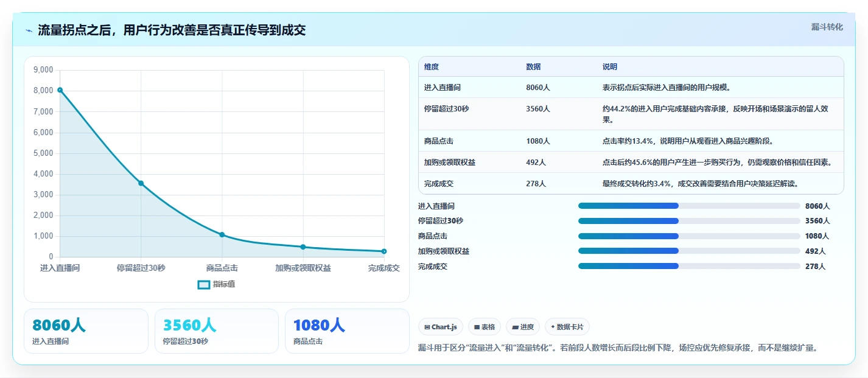The height and width of the screenshot is (378, 868).
Task: Toggle the 指标值 legend label
Action: tap(224, 284)
